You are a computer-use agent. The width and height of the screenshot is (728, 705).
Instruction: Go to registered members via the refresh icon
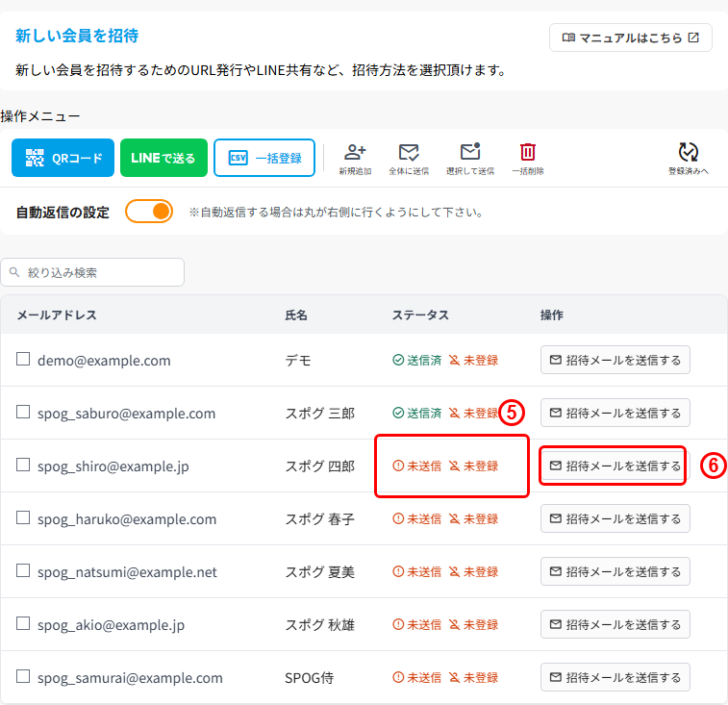pyautogui.click(x=688, y=159)
